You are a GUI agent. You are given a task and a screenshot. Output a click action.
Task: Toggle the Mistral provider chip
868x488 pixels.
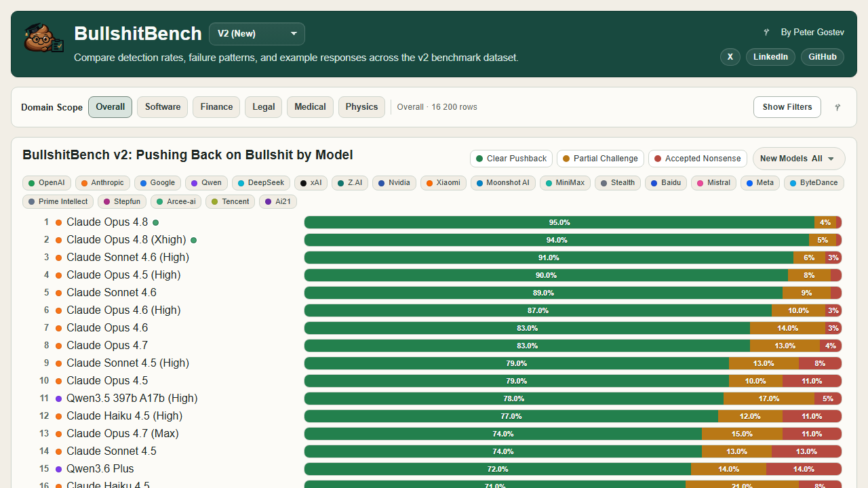point(714,183)
